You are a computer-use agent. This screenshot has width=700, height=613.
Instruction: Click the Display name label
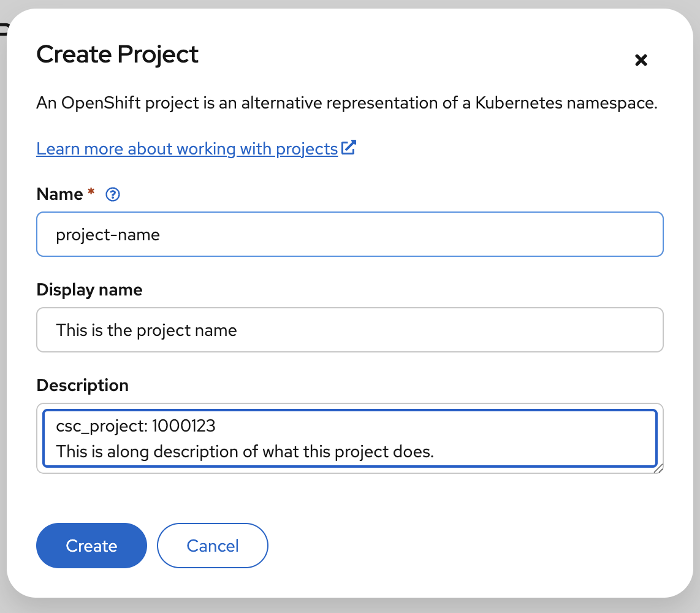click(89, 289)
